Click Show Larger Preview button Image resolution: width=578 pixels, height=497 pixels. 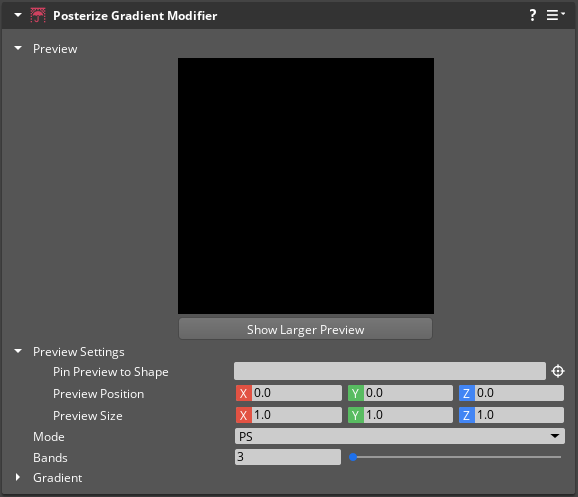click(306, 329)
